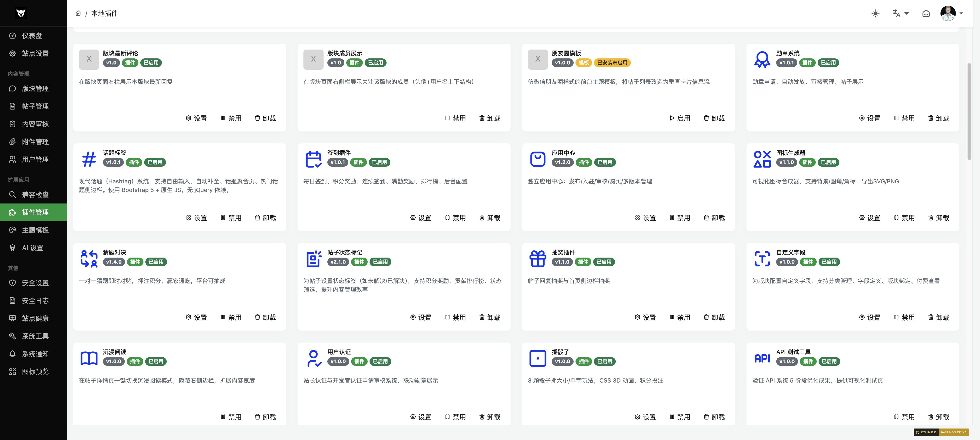Open 内容审核 menu item

tap(34, 124)
